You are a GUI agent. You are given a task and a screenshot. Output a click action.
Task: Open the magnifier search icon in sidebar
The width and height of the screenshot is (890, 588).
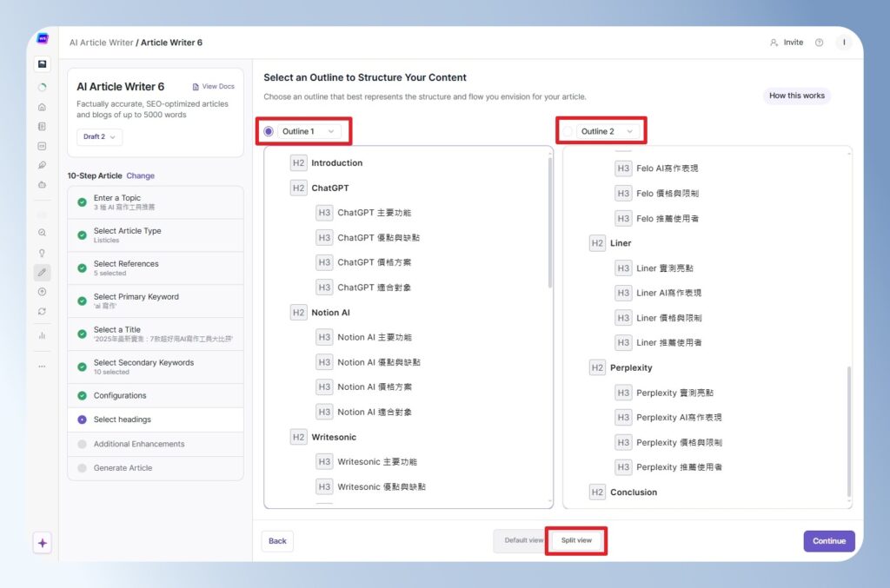[42, 233]
